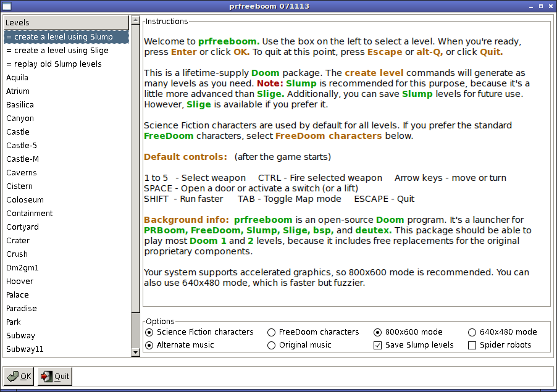Choose the Cistern level
This screenshot has width=557, height=392.
pos(67,186)
